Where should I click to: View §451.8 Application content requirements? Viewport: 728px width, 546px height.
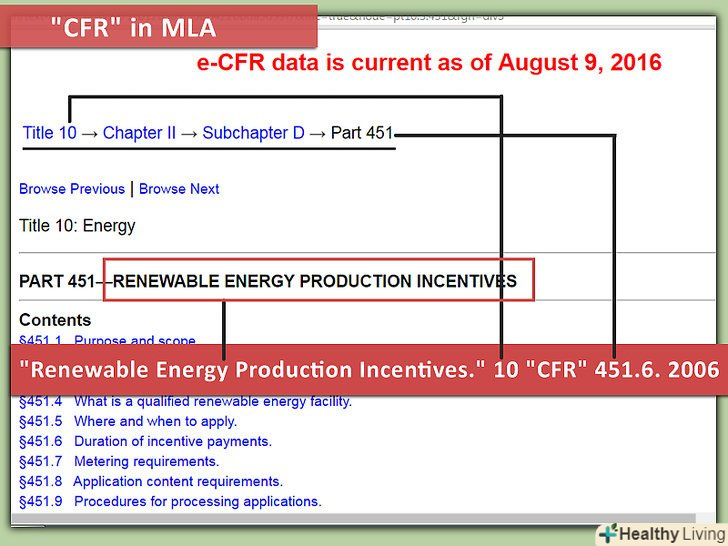[151, 481]
